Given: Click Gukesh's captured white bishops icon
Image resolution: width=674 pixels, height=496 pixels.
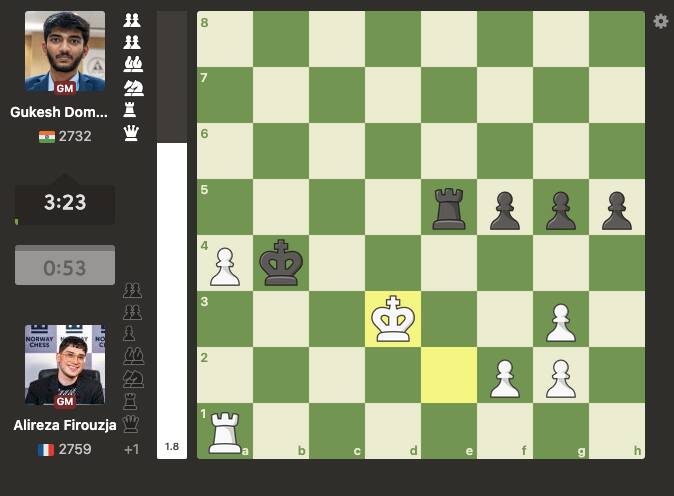Looking at the screenshot, I should (133, 64).
